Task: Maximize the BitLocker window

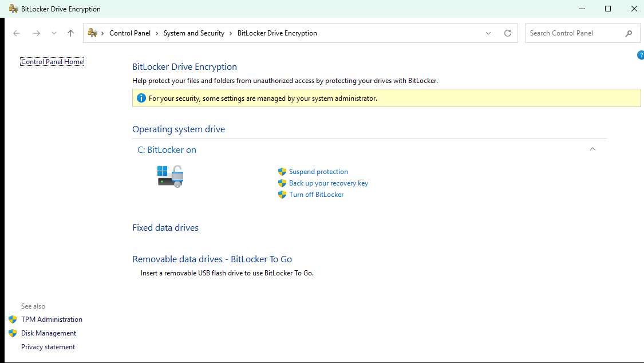Action: 608,9
